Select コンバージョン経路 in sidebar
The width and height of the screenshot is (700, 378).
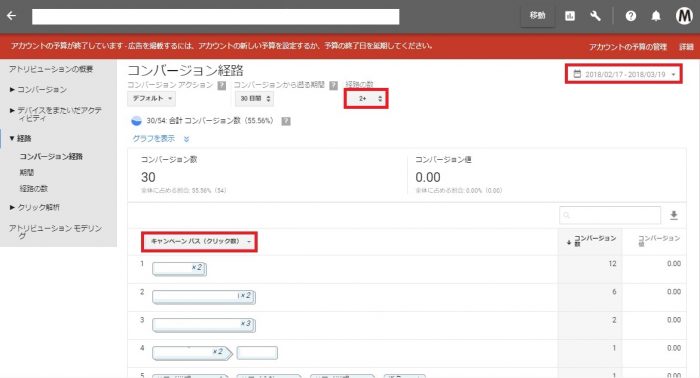[x=51, y=157]
